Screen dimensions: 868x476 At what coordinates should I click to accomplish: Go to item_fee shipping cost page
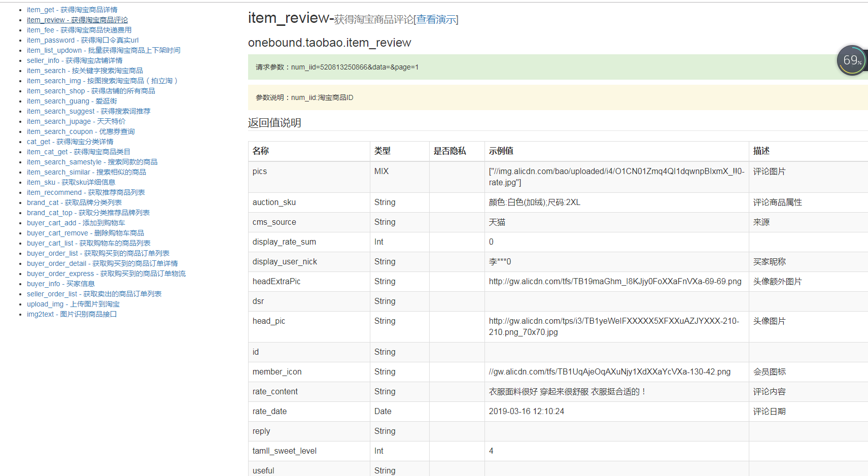tap(79, 30)
